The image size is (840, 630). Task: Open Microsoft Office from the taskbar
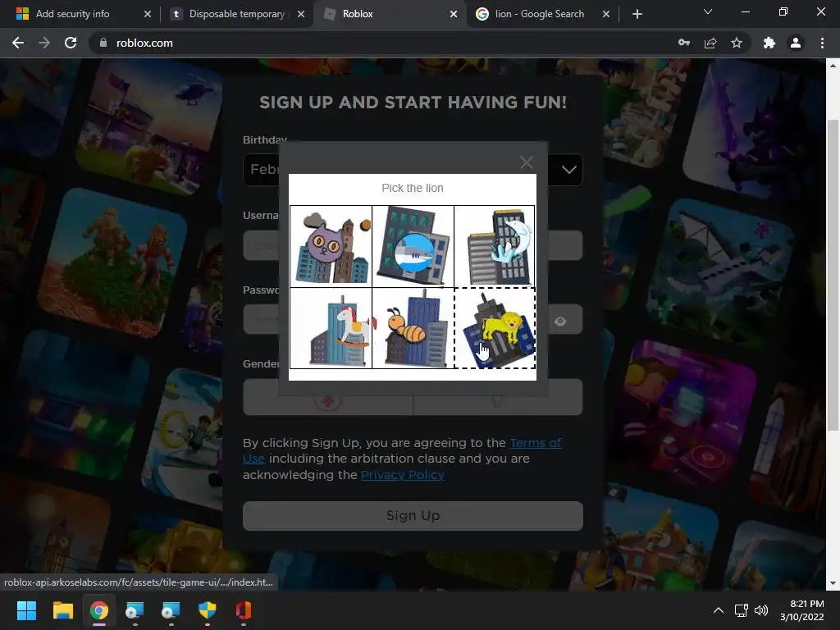click(x=243, y=610)
